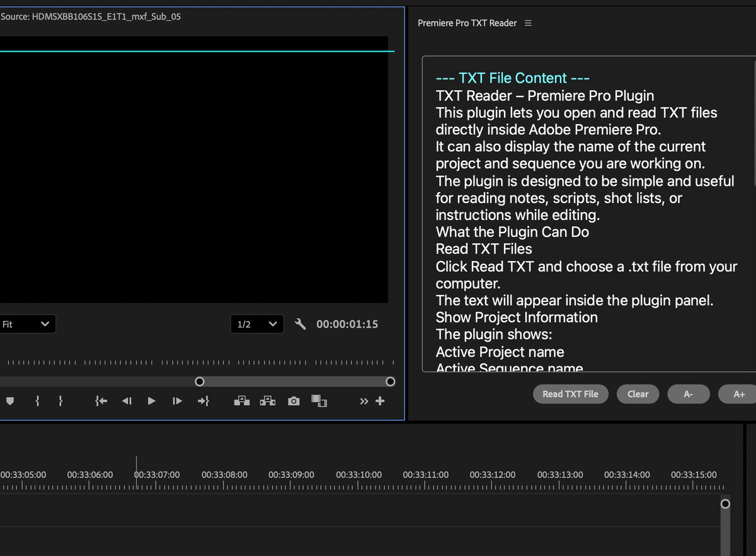Select Source HDMSXBB106S1S_E1T1_mxf_Sub_05 tab
The width and height of the screenshot is (756, 556).
[91, 16]
